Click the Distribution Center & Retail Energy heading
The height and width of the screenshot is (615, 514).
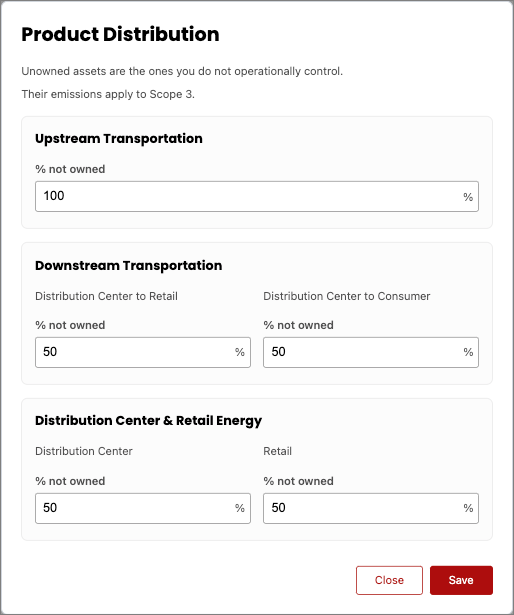click(x=148, y=420)
